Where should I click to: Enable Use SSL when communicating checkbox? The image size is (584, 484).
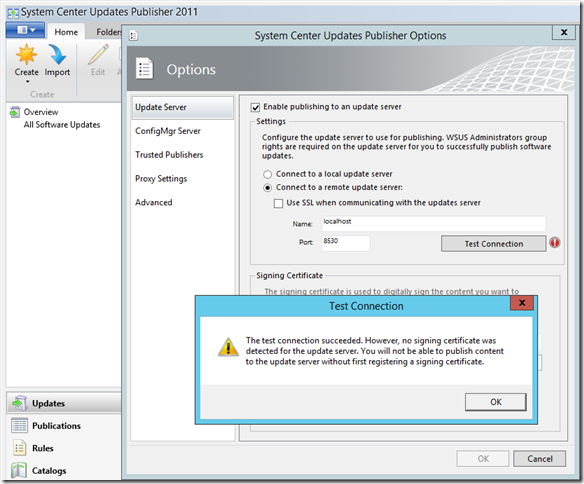[x=278, y=203]
